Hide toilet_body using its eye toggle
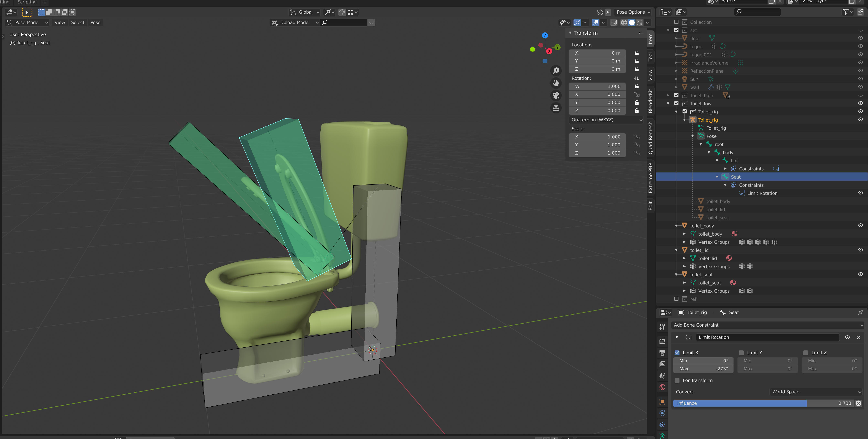This screenshot has height=439, width=868. point(860,226)
